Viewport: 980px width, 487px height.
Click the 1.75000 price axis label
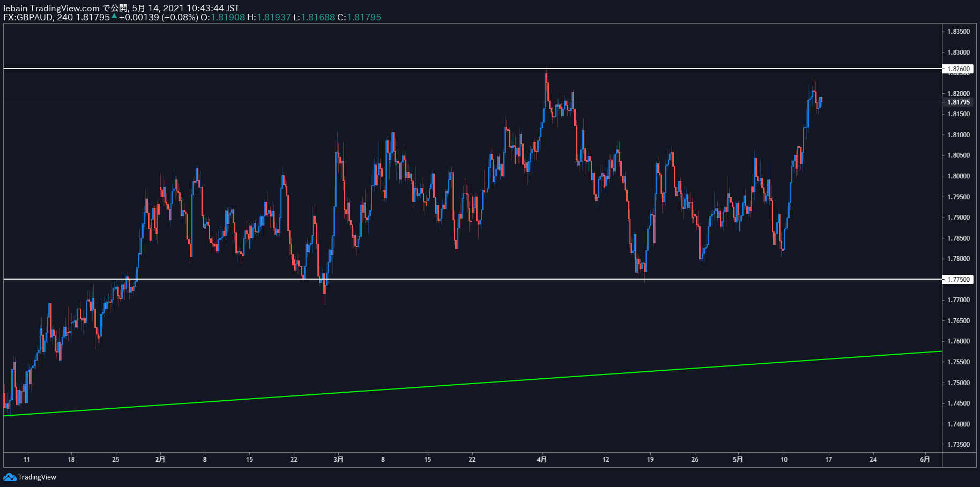coord(958,383)
